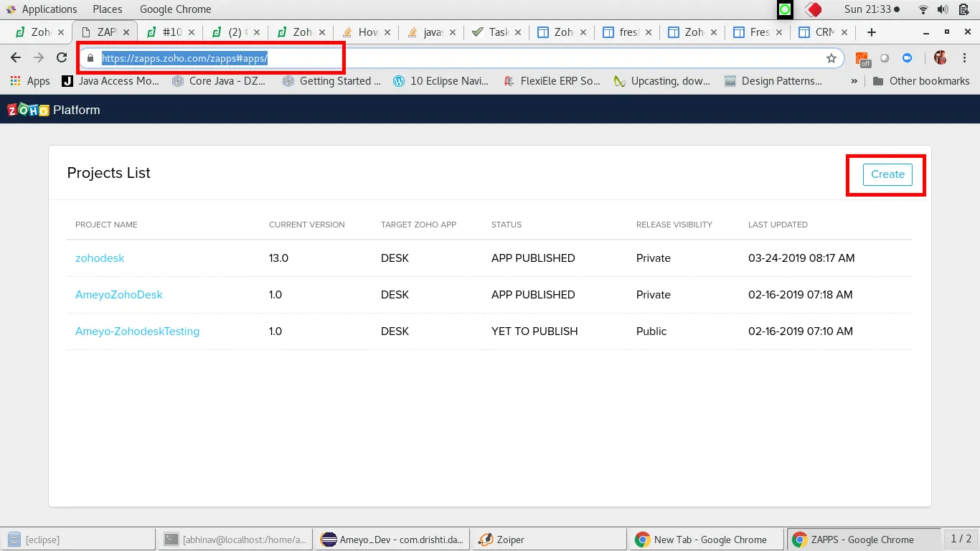The image size is (980, 551).
Task: Show hidden bookmarks with the double chevron
Action: click(x=854, y=81)
